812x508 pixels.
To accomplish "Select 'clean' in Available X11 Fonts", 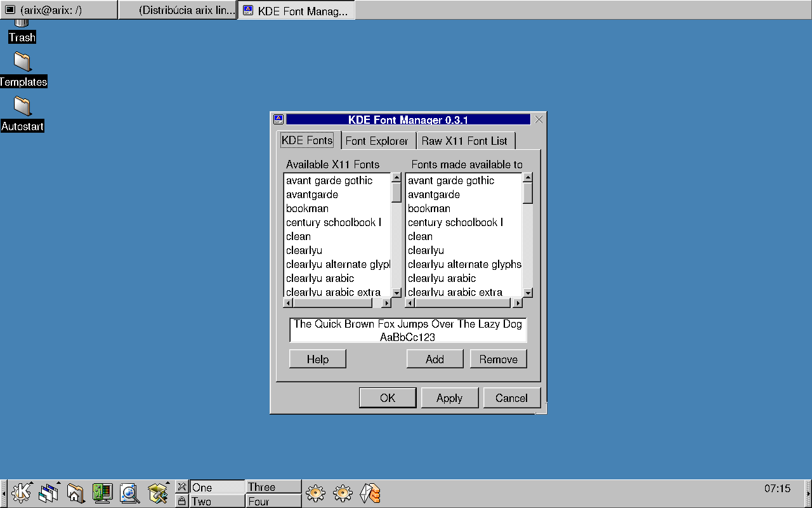I will 337,237.
